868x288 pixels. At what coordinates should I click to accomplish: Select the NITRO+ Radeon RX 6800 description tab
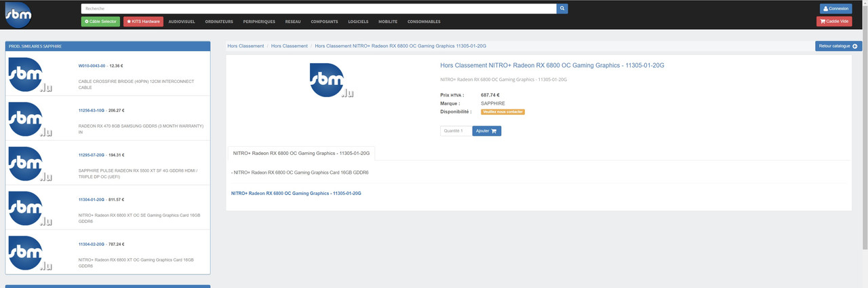point(301,154)
